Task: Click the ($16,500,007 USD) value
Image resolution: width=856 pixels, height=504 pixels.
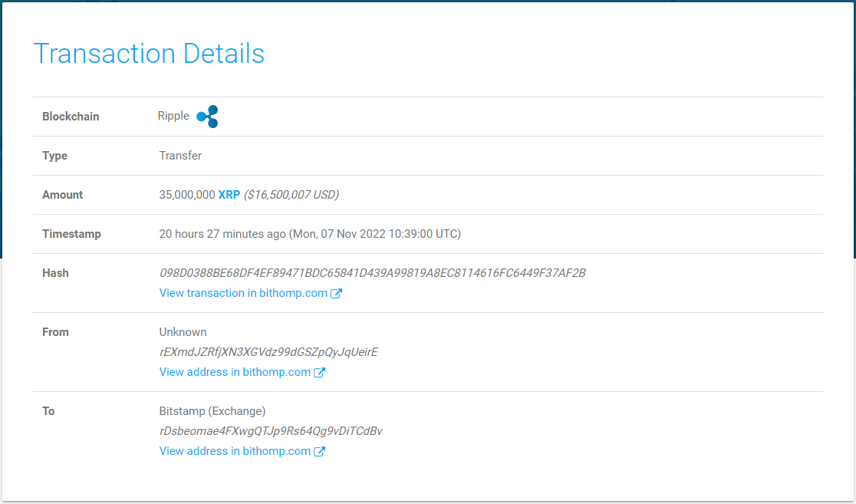Action: pos(291,195)
